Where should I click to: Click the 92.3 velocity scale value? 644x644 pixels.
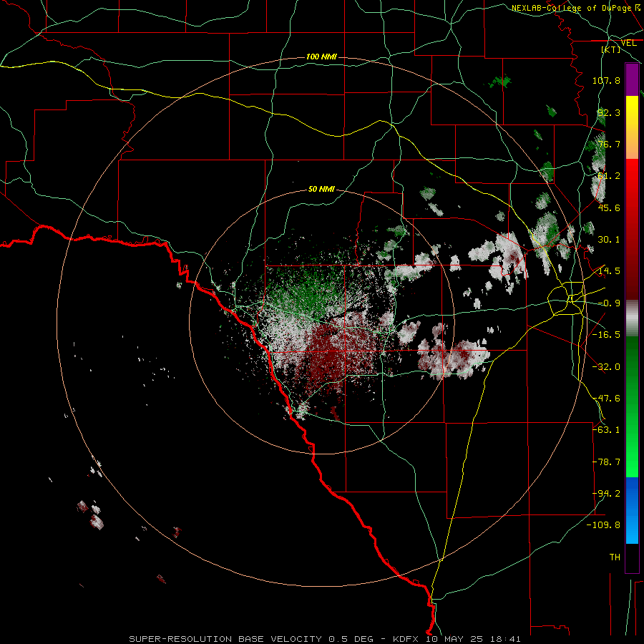point(609,112)
